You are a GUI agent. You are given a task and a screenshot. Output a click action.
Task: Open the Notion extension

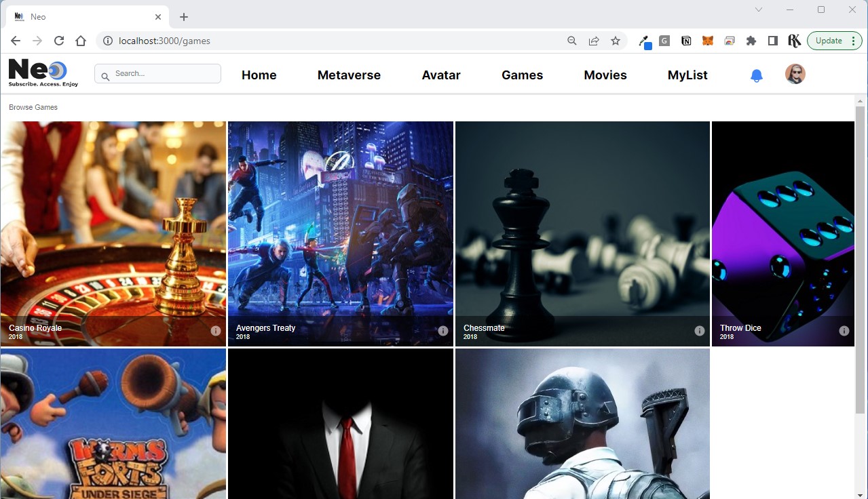686,41
